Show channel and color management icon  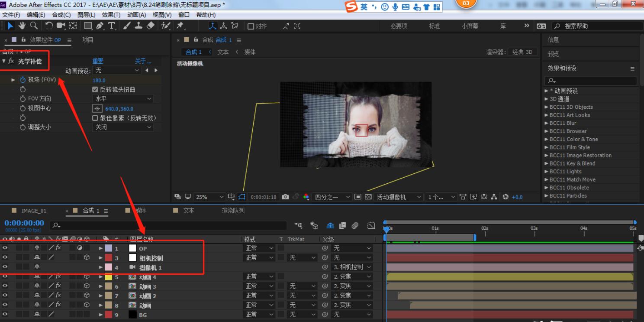(x=306, y=197)
